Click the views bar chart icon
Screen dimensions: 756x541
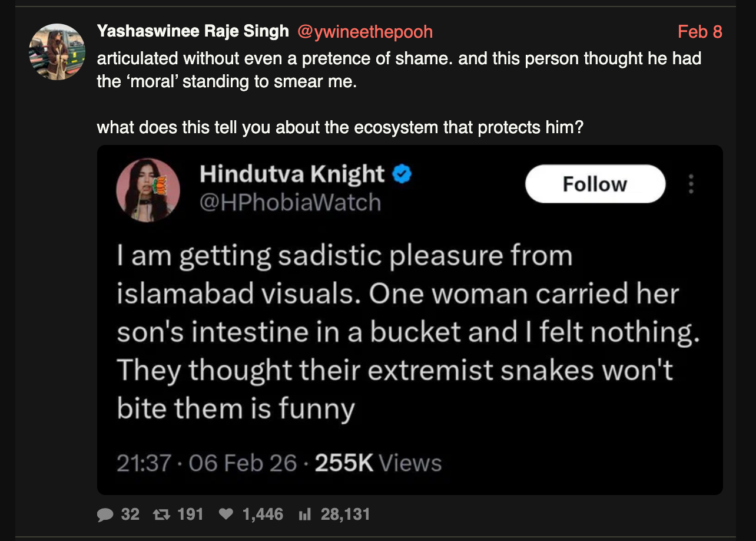tap(304, 514)
